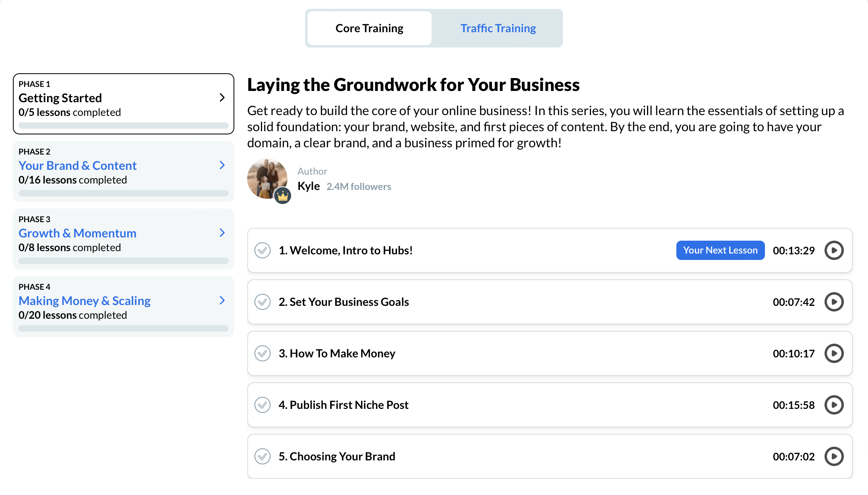Play lesson 1 Welcome, Intro to Hubs
Viewport: 868px width, 495px height.
point(834,250)
